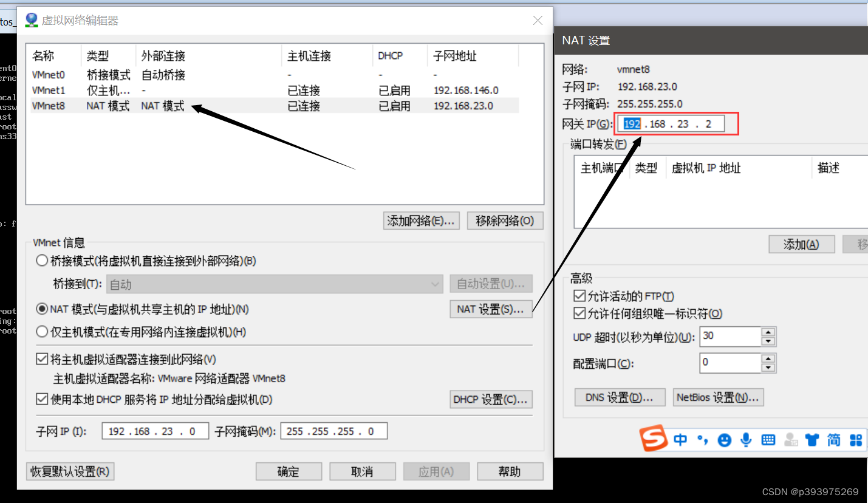868x503 pixels.
Task: Toggle 允许活动的 FTP checkbox
Action: point(579,296)
